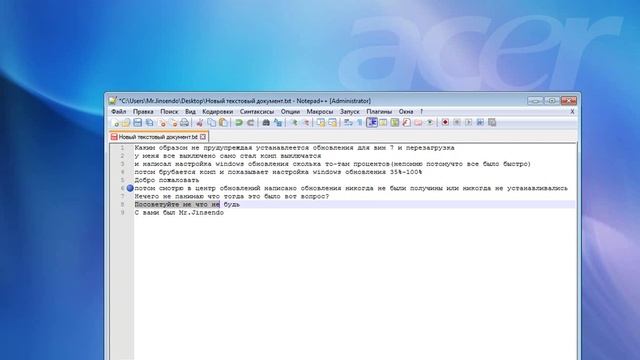Screen dimensions: 640x360
Task: Toggle the Function list icon
Action: tap(407, 122)
